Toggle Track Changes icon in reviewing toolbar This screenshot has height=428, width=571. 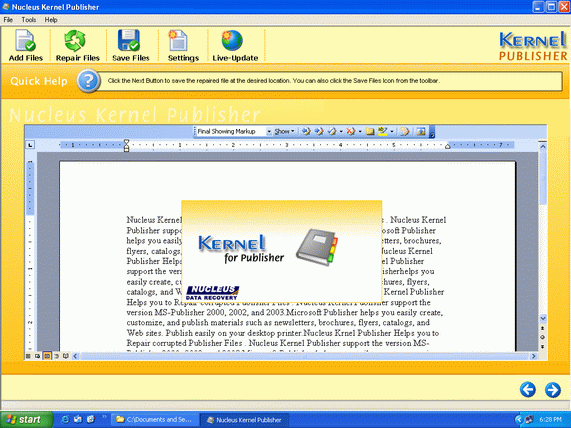tap(405, 131)
